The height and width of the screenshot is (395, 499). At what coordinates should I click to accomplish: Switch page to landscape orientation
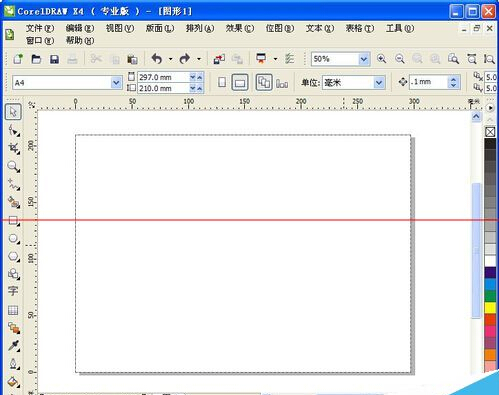coord(240,82)
